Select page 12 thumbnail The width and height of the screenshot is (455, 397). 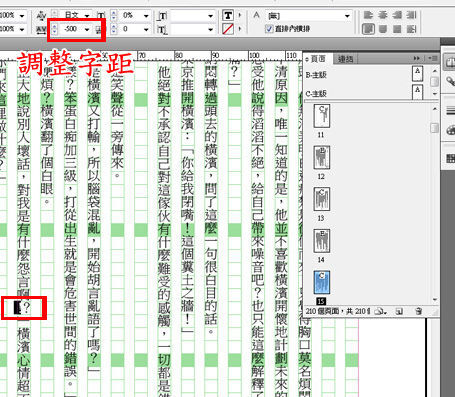pyautogui.click(x=322, y=157)
